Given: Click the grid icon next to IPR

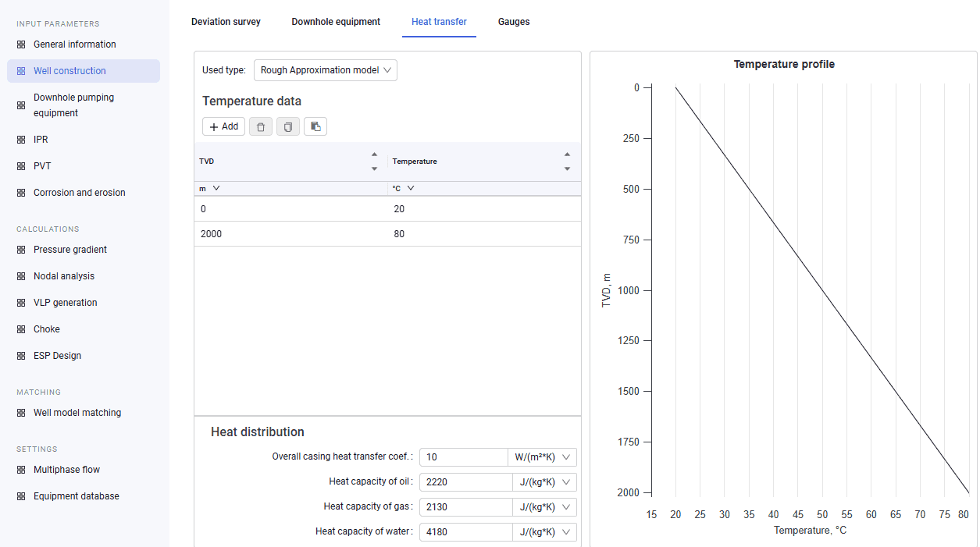Looking at the screenshot, I should (x=21, y=140).
